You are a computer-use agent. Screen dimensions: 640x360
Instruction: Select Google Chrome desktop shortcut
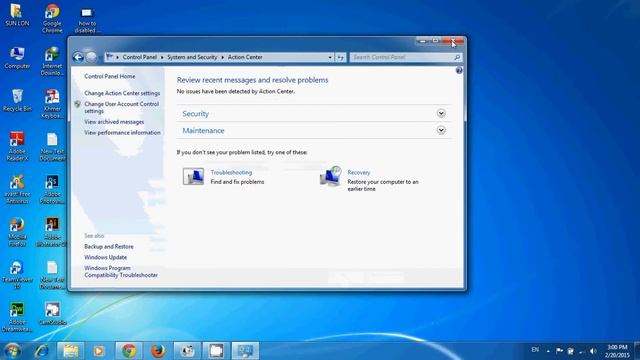52,18
